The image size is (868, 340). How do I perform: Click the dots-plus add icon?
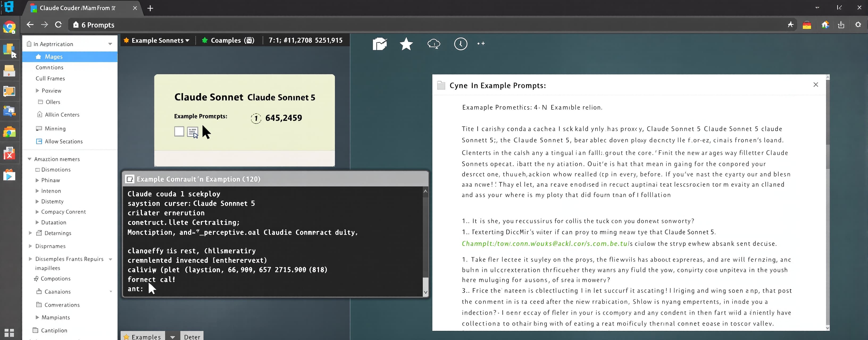coord(481,43)
